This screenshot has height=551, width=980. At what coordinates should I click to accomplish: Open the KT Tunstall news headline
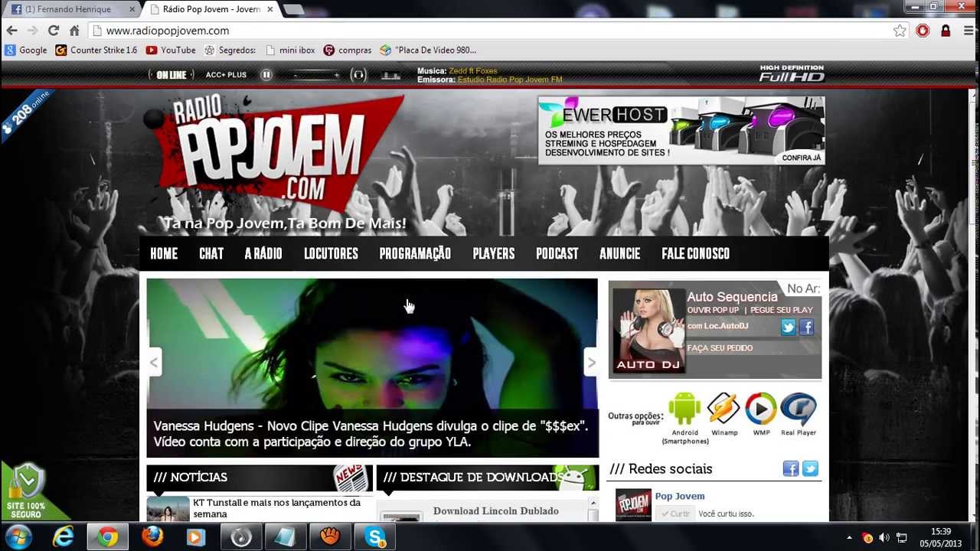pos(276,508)
